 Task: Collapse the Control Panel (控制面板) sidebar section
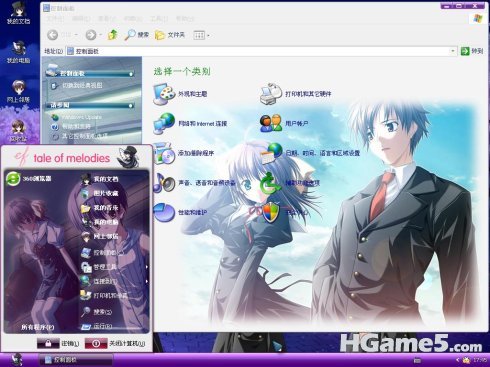click(x=131, y=73)
